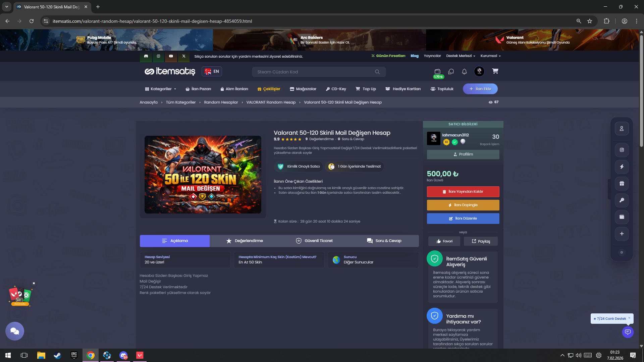Open the shopping cart

495,71
